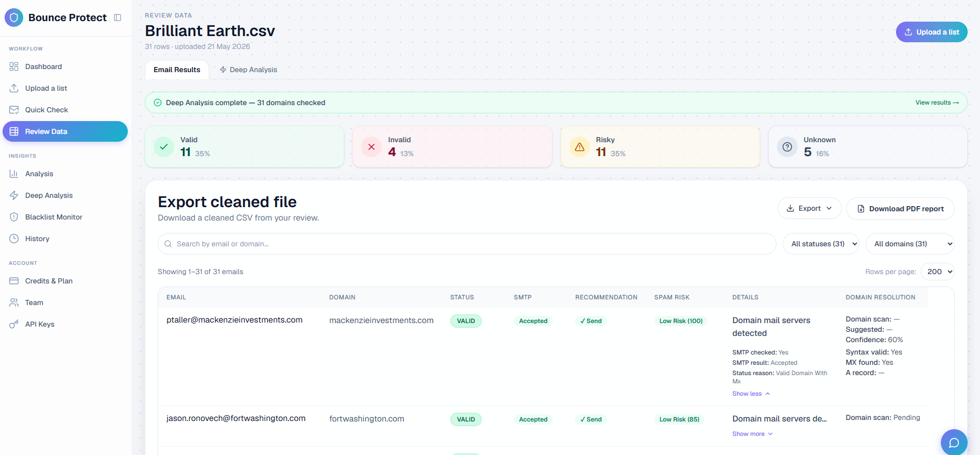Image resolution: width=980 pixels, height=455 pixels.
Task: Click the Review Data table icon
Action: pos(14,131)
